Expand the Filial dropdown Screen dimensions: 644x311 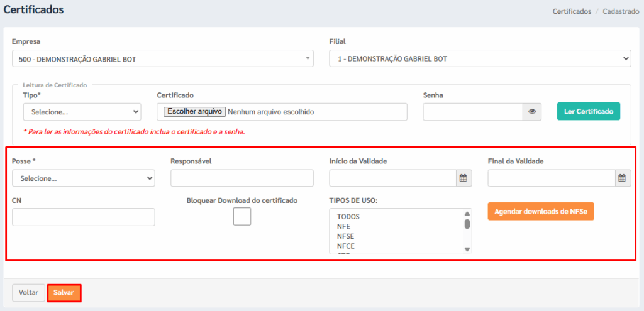480,59
